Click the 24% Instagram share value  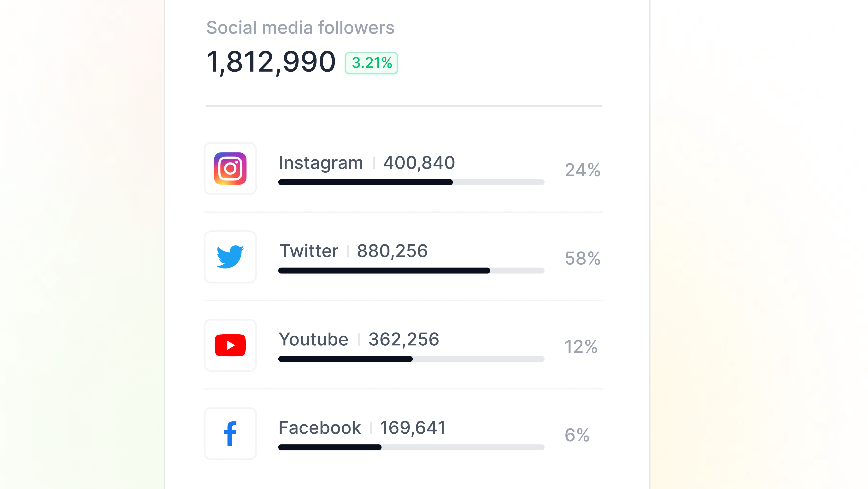582,170
